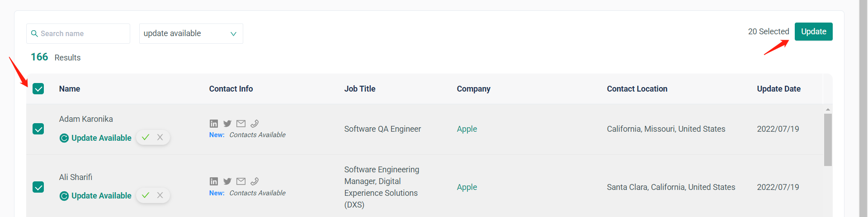Toggle the select-all header checkbox
The height and width of the screenshot is (217, 868).
click(x=38, y=89)
